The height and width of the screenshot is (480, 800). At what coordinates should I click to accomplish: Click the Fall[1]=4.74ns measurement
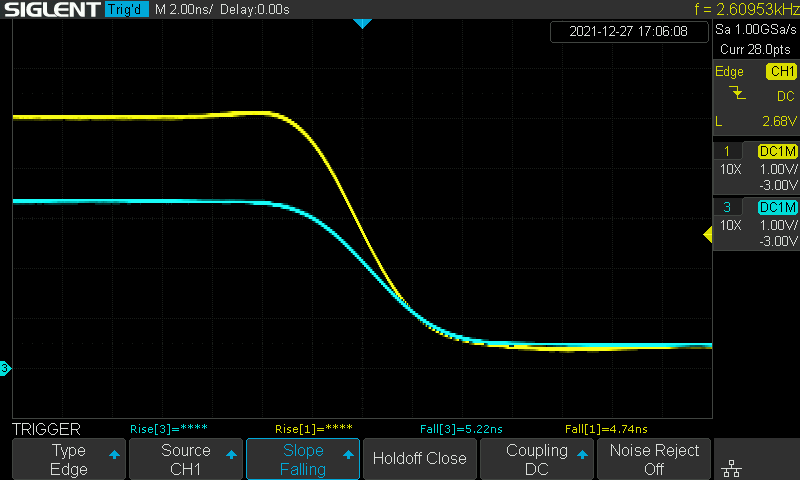[x=606, y=429]
